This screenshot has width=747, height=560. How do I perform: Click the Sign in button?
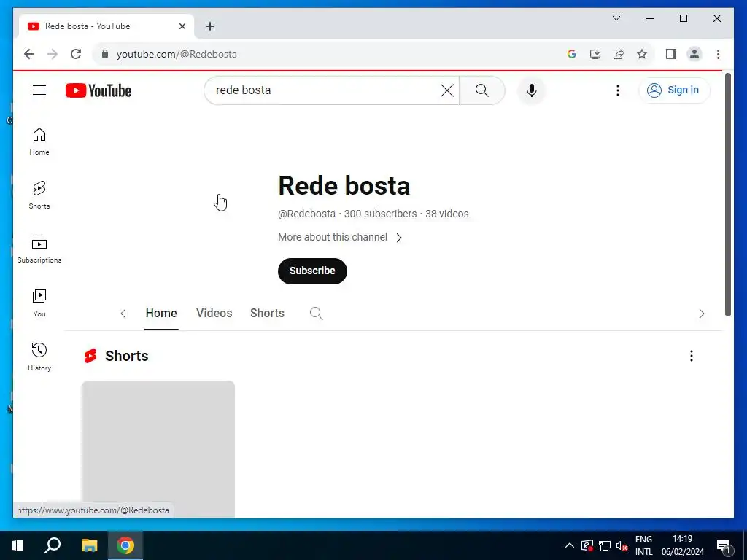tap(674, 90)
